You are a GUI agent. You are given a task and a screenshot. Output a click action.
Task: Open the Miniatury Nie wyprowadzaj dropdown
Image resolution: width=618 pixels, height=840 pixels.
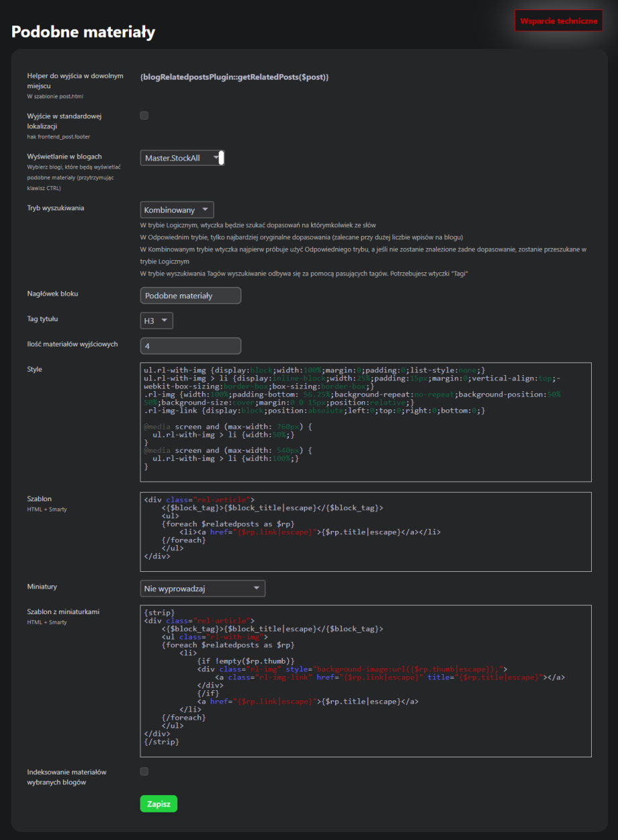point(203,589)
